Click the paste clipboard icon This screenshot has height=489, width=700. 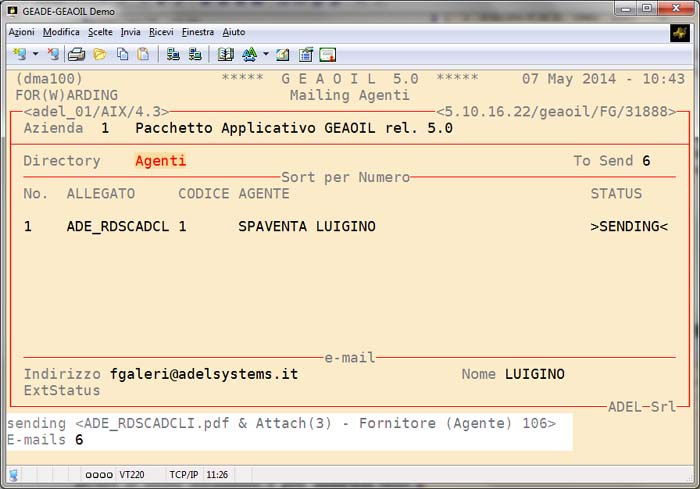(x=143, y=54)
